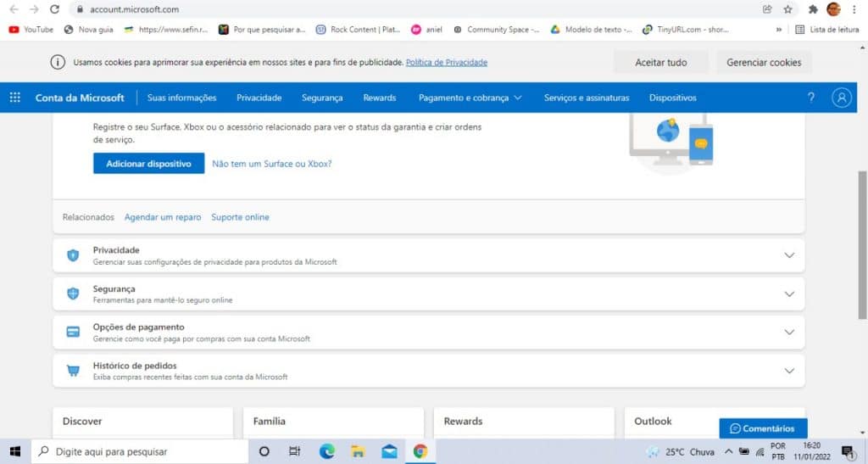This screenshot has width=868, height=464.
Task: Open the Chrome three-dot menu
Action: [854, 8]
